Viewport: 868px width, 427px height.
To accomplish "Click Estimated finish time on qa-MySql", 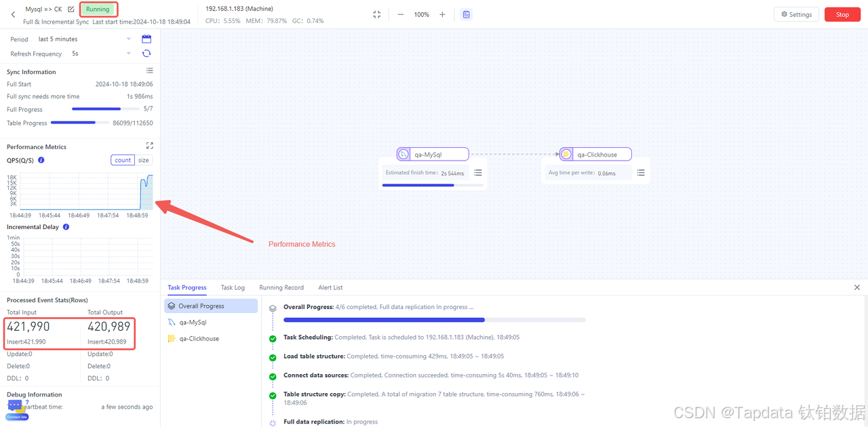I will (425, 173).
